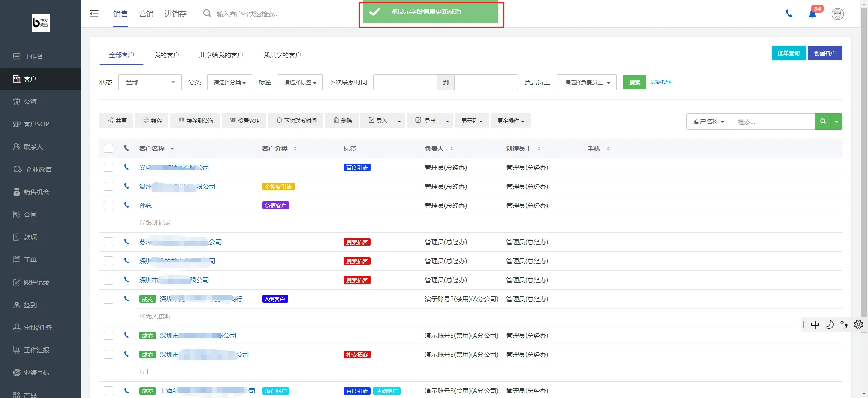Image resolution: width=868 pixels, height=398 pixels.
Task: Click the 下次联系时间 start date field
Action: tap(405, 82)
